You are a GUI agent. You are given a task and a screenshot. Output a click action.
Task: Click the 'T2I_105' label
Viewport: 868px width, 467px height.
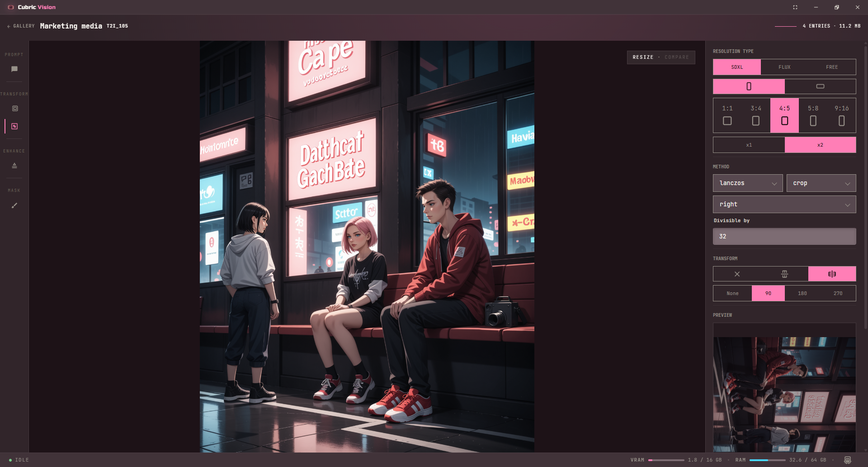[117, 26]
